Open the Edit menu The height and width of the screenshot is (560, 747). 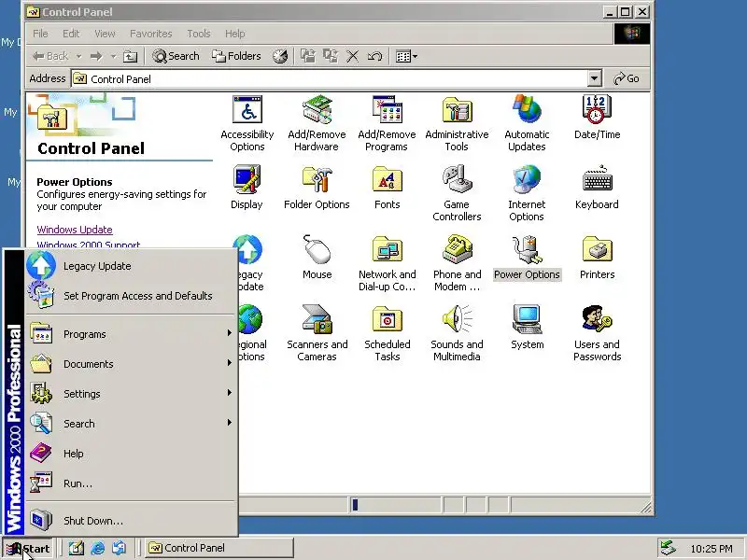click(x=71, y=34)
